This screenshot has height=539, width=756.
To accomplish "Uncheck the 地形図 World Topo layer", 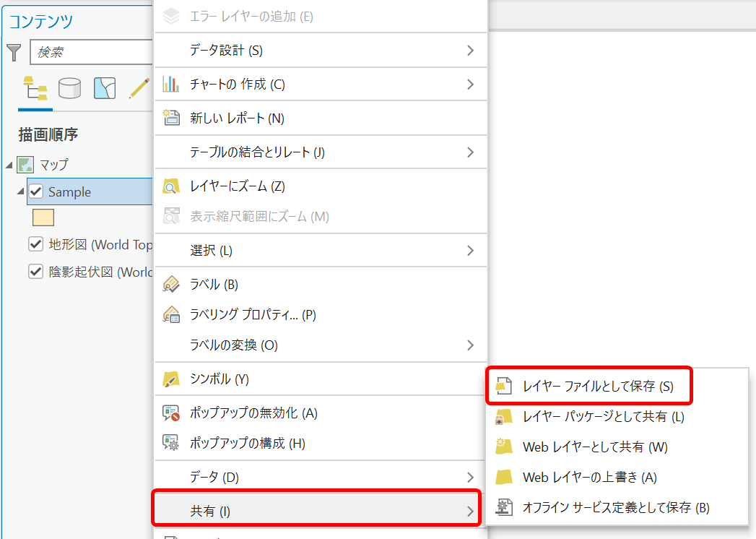I will (x=36, y=244).
